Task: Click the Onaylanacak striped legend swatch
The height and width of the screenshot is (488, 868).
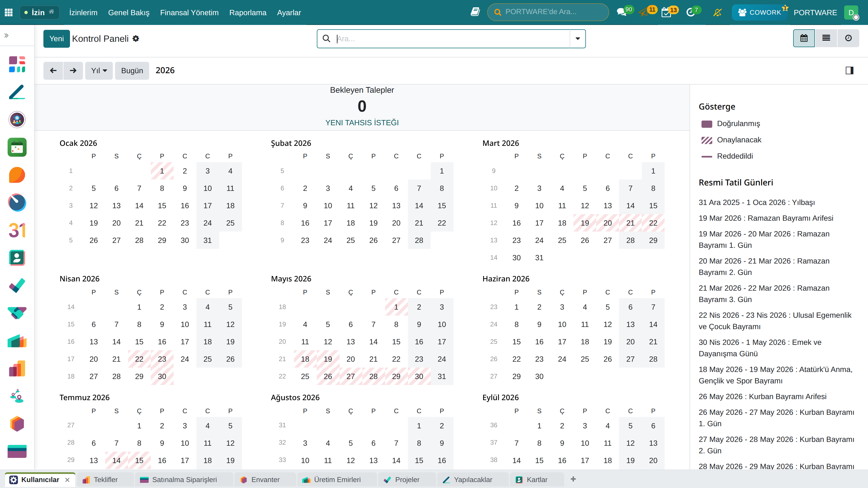Action: click(x=707, y=140)
